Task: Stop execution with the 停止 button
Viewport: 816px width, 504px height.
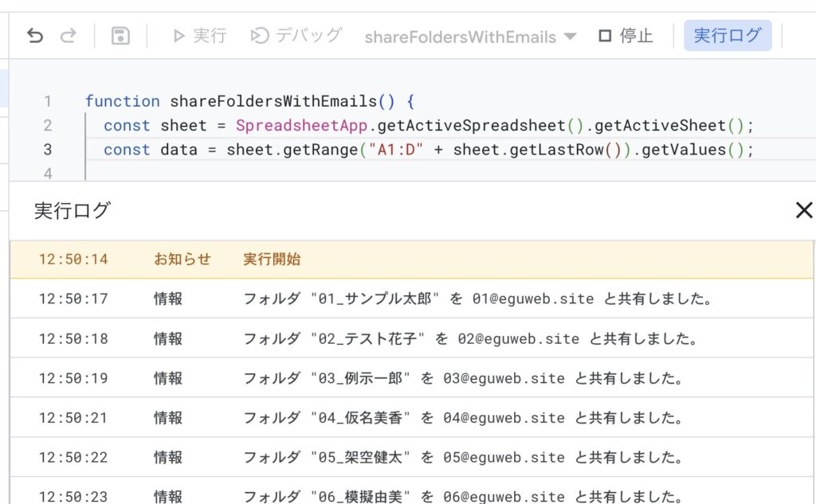Action: point(626,36)
